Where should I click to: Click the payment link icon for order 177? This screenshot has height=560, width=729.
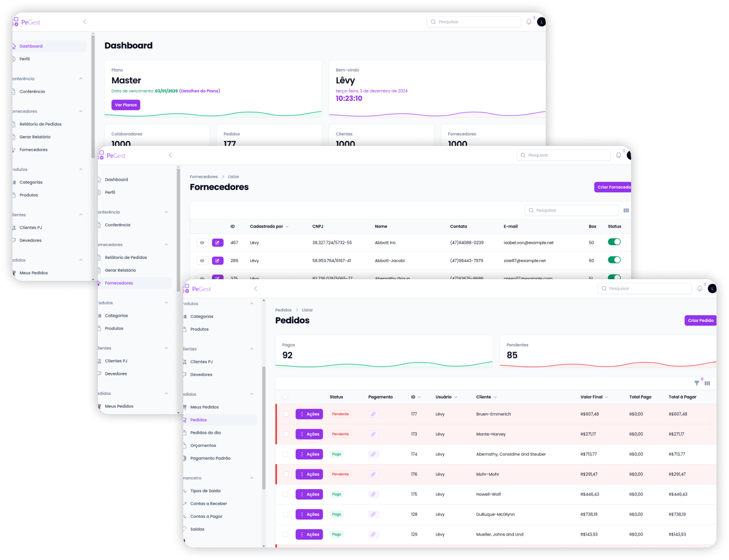pos(373,414)
